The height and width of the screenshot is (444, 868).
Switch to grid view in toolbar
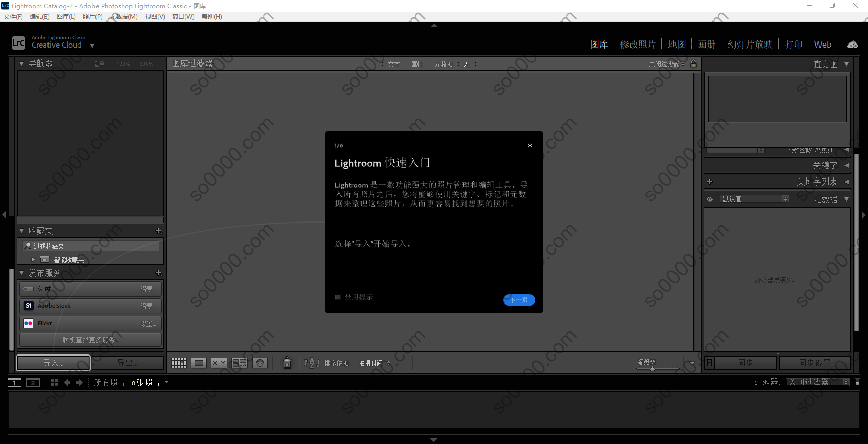coord(179,363)
